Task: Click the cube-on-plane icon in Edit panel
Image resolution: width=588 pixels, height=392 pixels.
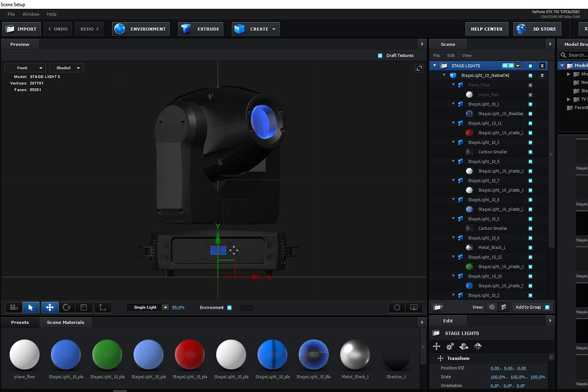Action: 464,346
